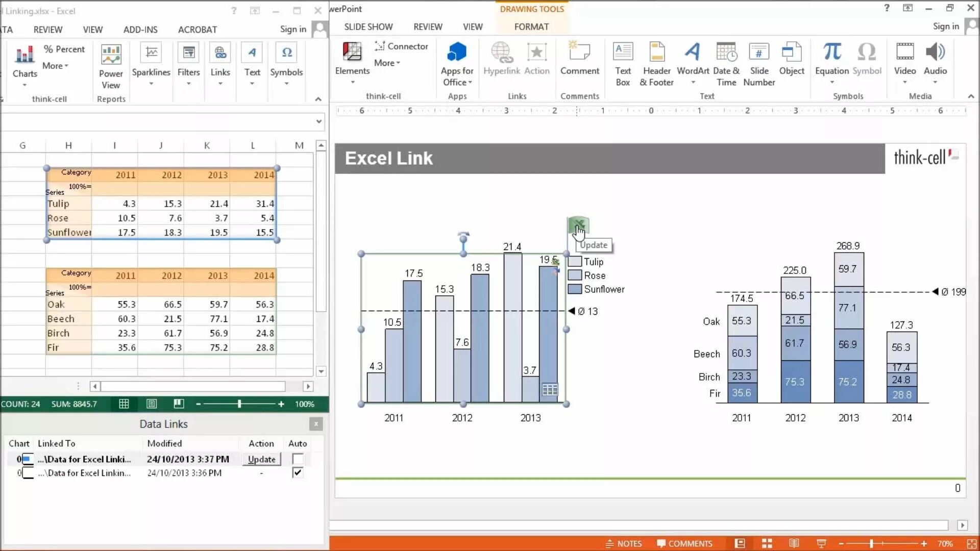Enable Auto update for first data link

pyautogui.click(x=298, y=459)
